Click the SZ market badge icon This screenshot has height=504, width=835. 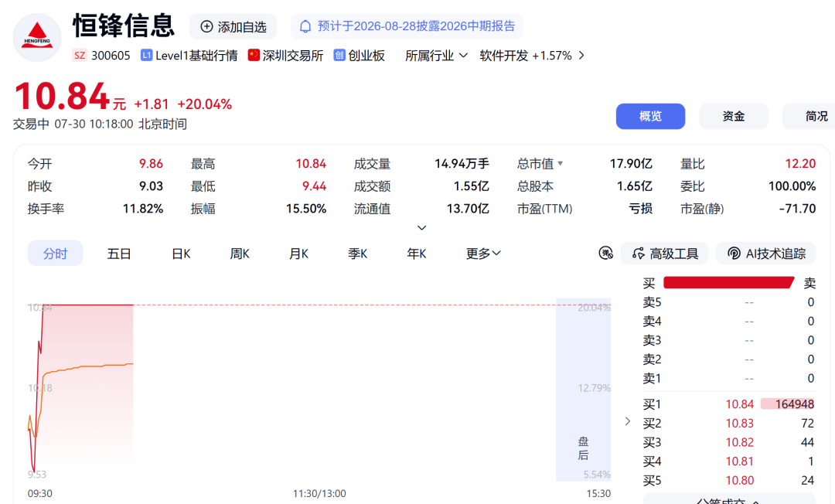pos(80,56)
